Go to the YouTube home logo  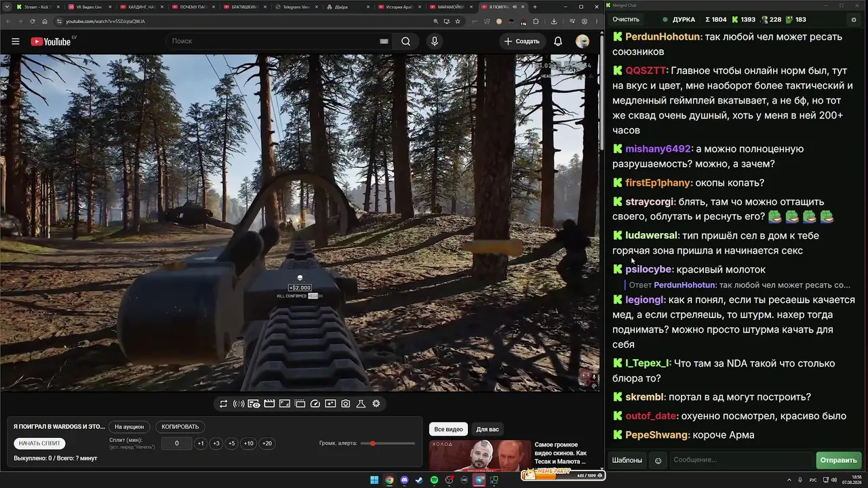(x=51, y=41)
